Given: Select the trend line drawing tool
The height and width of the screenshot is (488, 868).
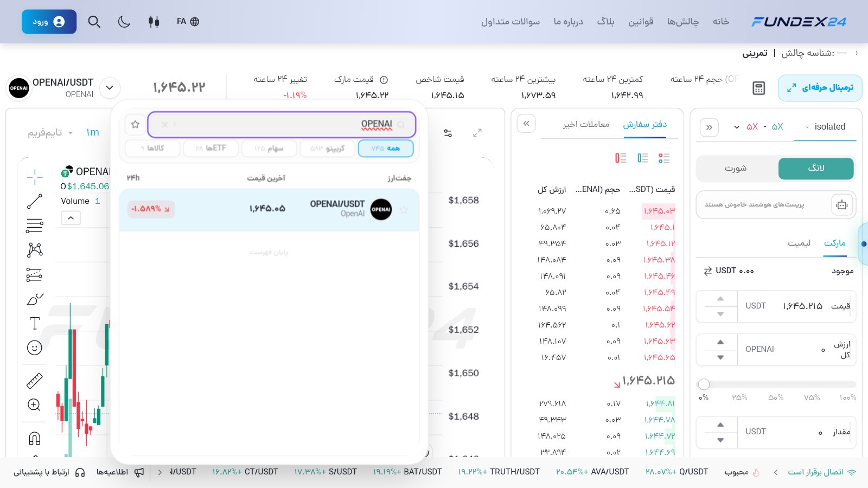Looking at the screenshot, I should click(35, 201).
